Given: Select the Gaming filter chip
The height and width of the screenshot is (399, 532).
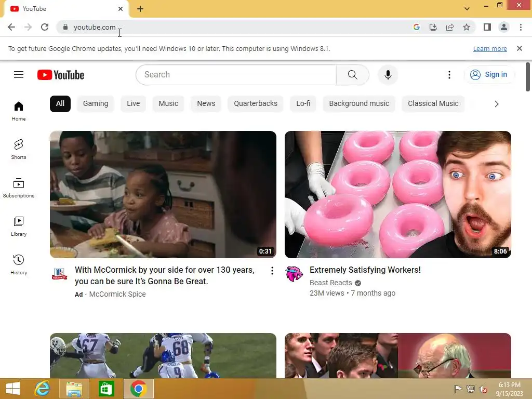Looking at the screenshot, I should tap(96, 104).
